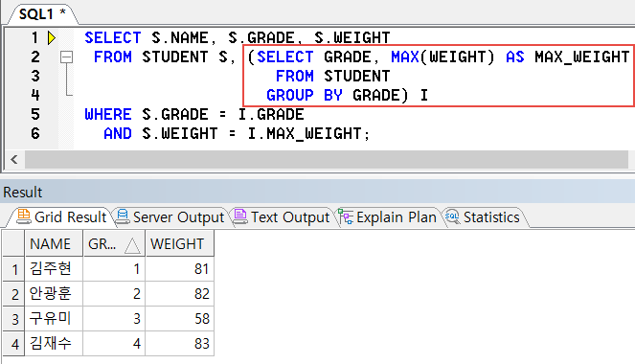
Task: Select result row header 3
Action: click(13, 319)
